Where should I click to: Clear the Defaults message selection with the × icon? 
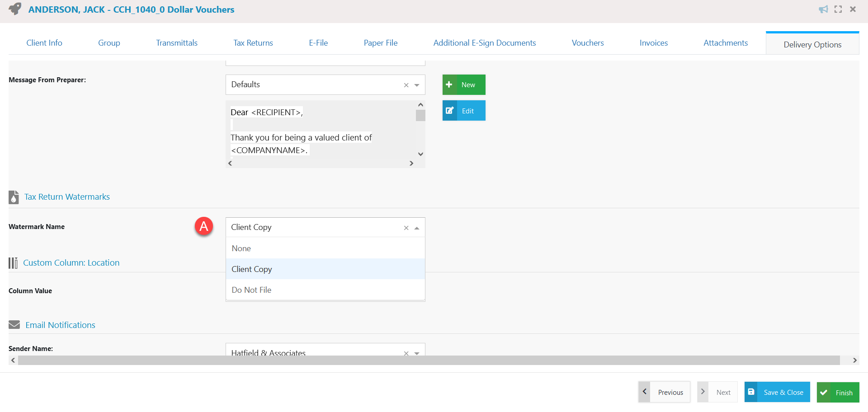point(406,85)
